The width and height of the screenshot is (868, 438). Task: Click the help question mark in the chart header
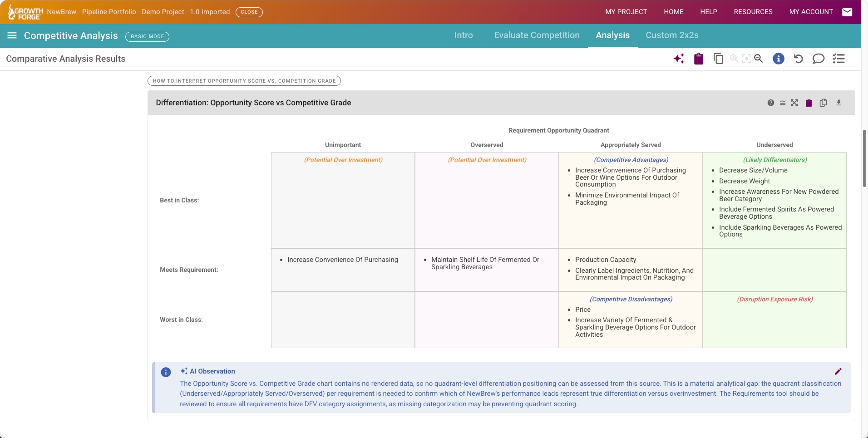point(771,103)
